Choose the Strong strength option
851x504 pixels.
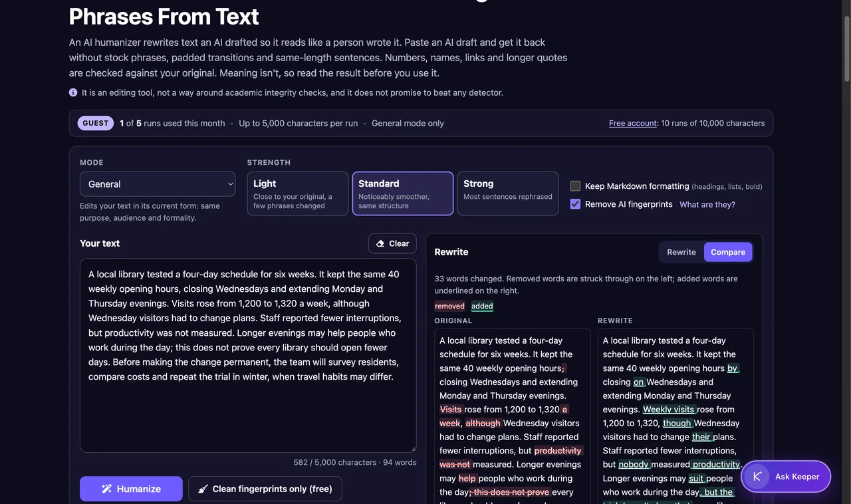(508, 193)
